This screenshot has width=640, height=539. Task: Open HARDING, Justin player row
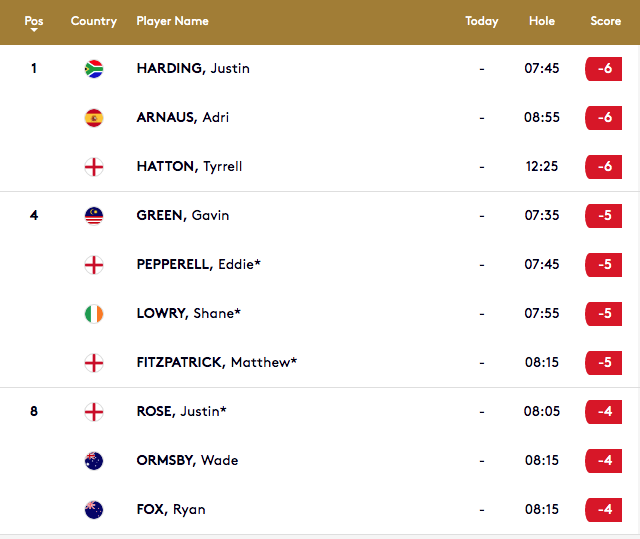point(320,69)
